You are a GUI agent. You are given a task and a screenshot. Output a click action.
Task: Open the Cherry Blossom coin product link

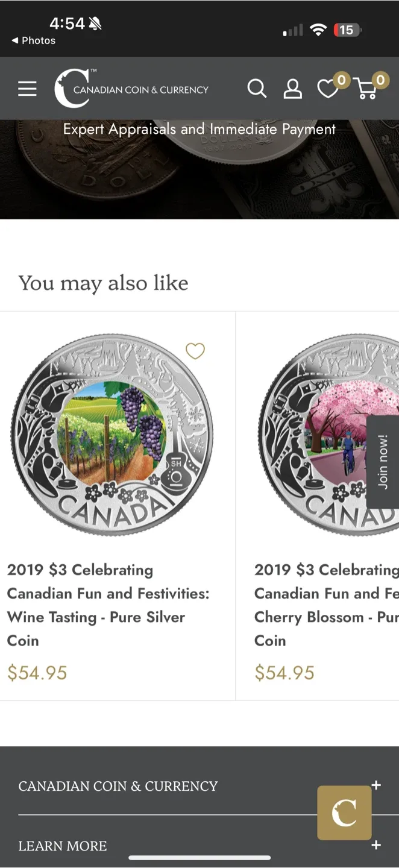point(325,605)
